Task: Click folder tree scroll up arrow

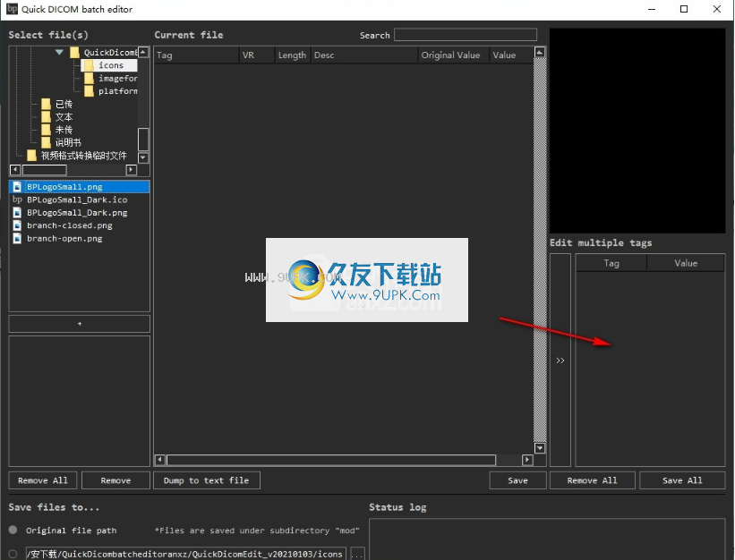Action: pyautogui.click(x=143, y=52)
